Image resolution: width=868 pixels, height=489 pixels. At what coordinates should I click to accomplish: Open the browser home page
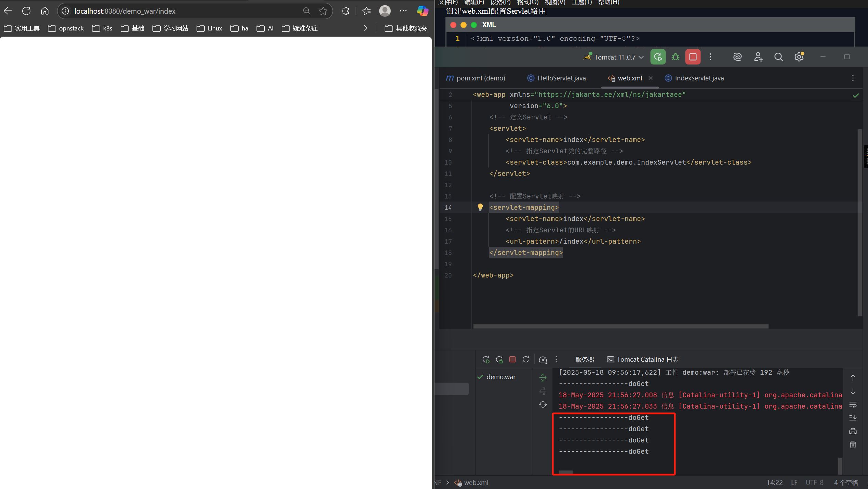pos(44,11)
